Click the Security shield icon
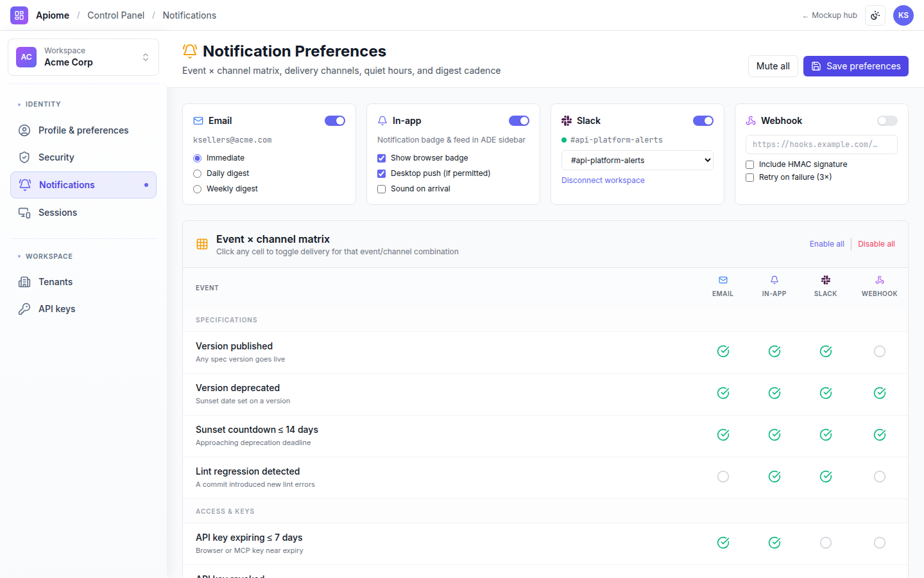The image size is (924, 578). [x=24, y=157]
